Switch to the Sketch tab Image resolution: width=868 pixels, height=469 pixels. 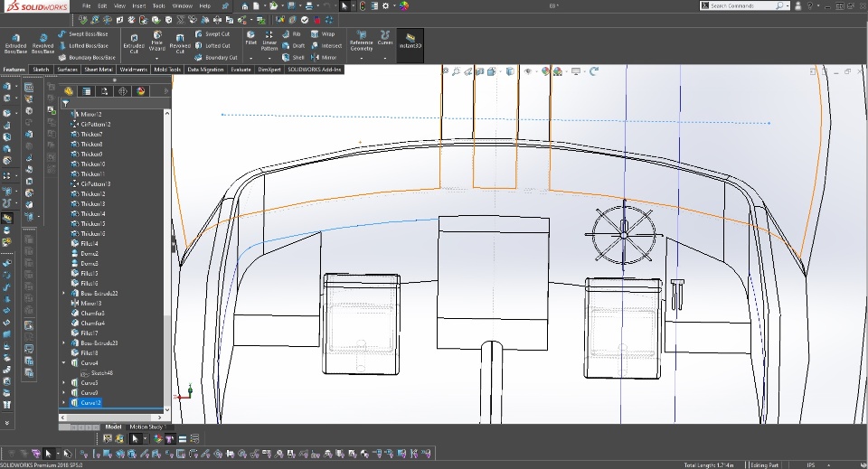click(x=41, y=70)
